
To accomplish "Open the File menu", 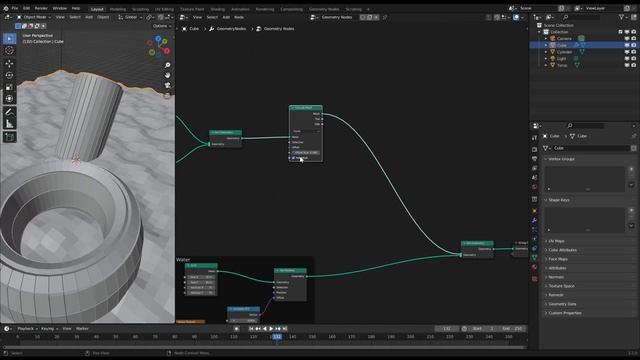I will 15,8.
